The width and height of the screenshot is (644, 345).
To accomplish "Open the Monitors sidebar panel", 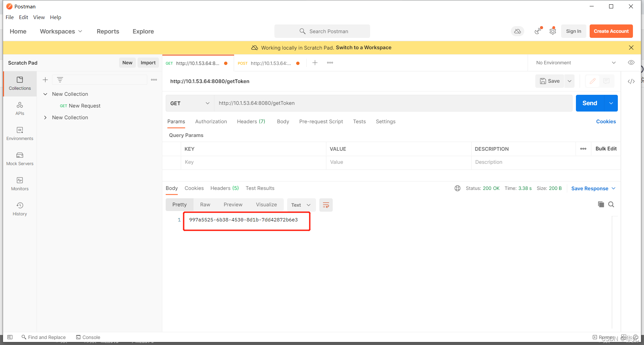I will click(x=20, y=184).
